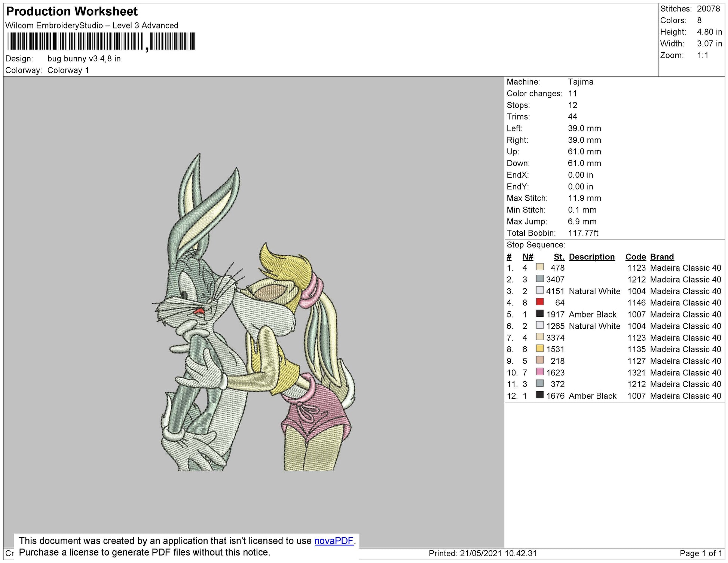
Task: Click the St. column header
Action: (x=559, y=257)
